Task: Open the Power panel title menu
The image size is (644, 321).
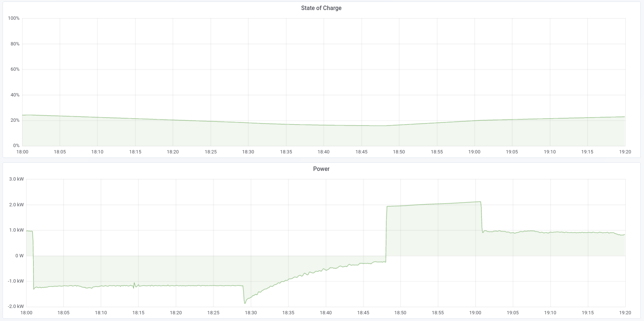Action: point(321,169)
